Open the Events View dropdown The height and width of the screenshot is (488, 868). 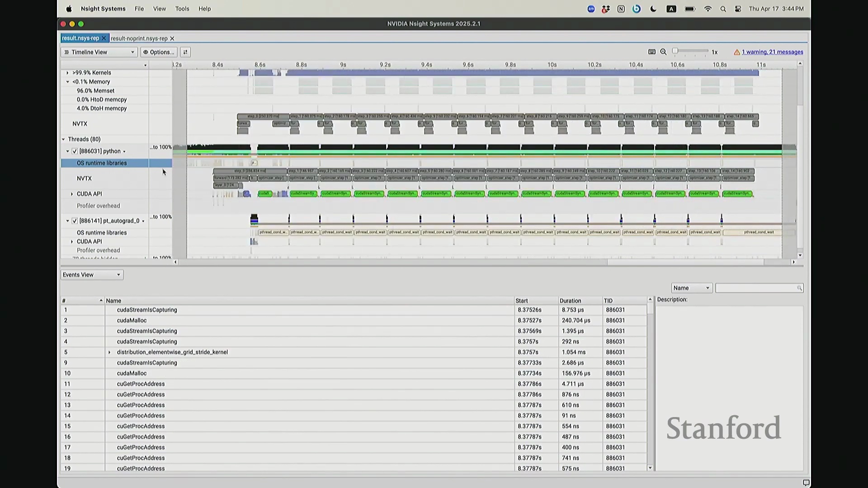coord(92,275)
